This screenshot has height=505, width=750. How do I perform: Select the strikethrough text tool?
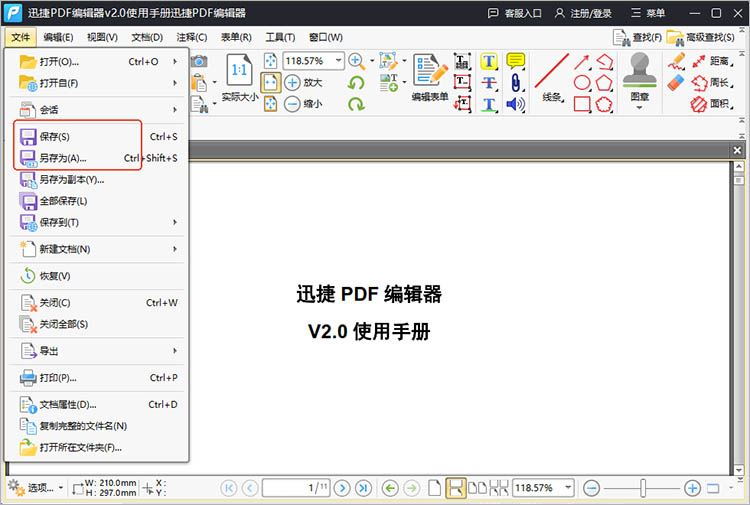(488, 82)
